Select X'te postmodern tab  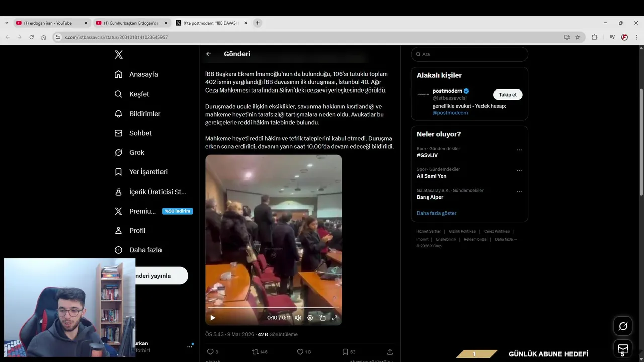pos(211,23)
